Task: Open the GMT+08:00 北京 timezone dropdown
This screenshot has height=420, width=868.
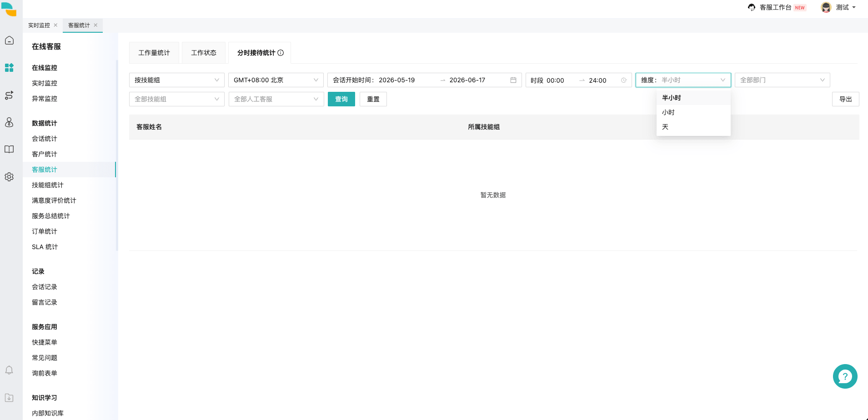Action: (276, 80)
